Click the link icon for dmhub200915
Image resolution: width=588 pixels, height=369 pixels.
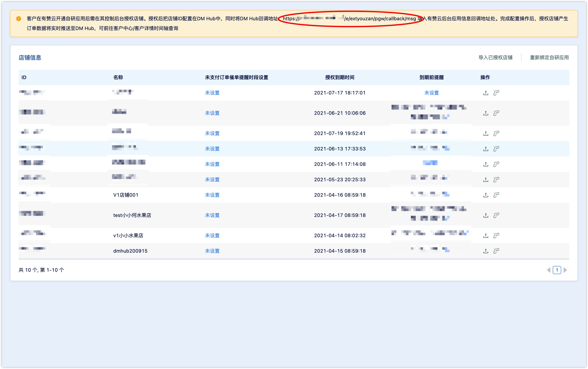pos(496,251)
